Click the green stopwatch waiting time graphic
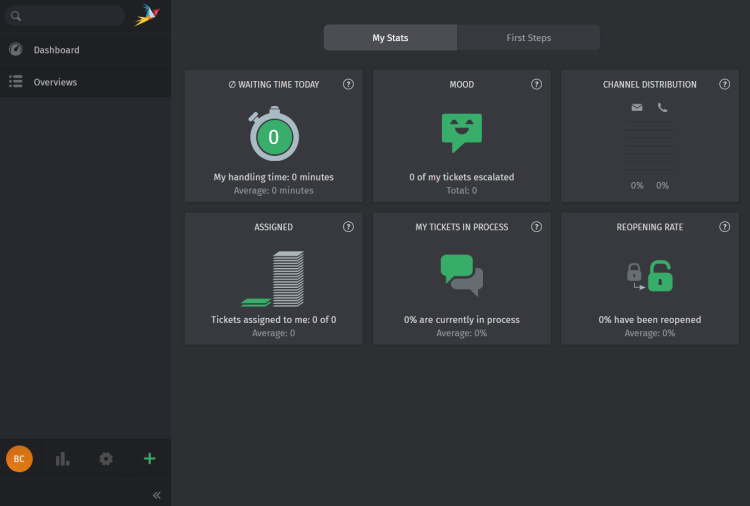 273,136
